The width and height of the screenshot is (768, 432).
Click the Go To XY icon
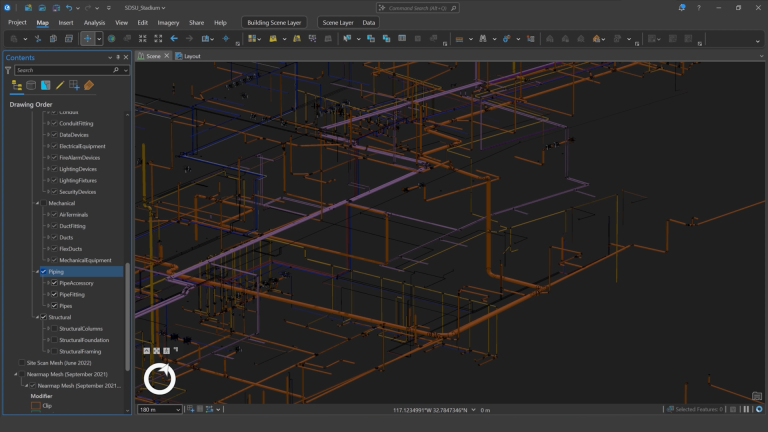pyautogui.click(x=226, y=39)
